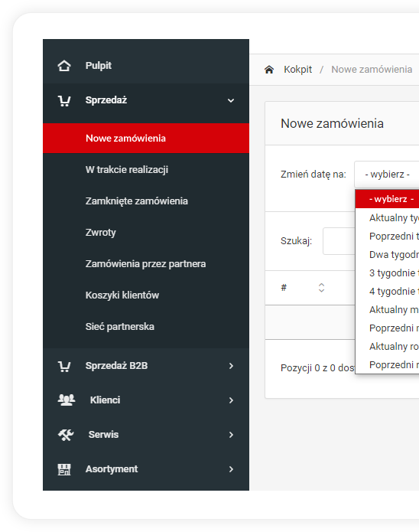Click the Pulpit home icon in sidebar
Viewport: 419px width, 532px height.
tap(64, 66)
